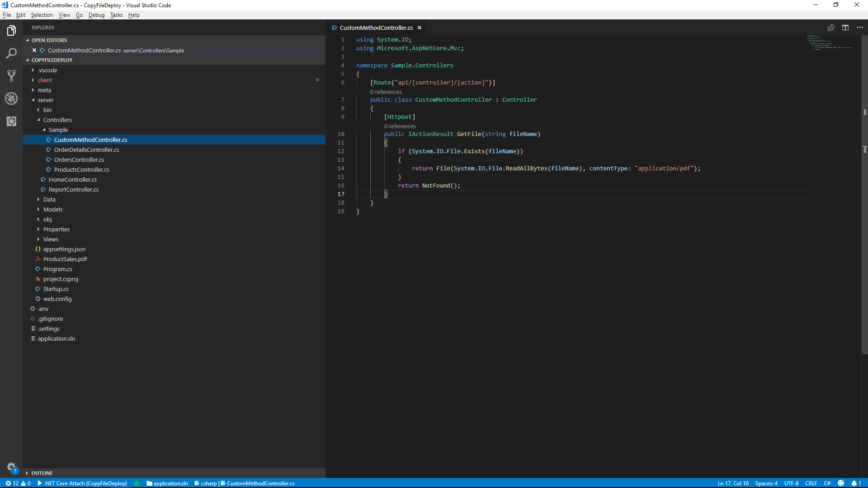Viewport: 868px width, 488px height.
Task: Open the Manage gear menu
Action: tap(11, 467)
